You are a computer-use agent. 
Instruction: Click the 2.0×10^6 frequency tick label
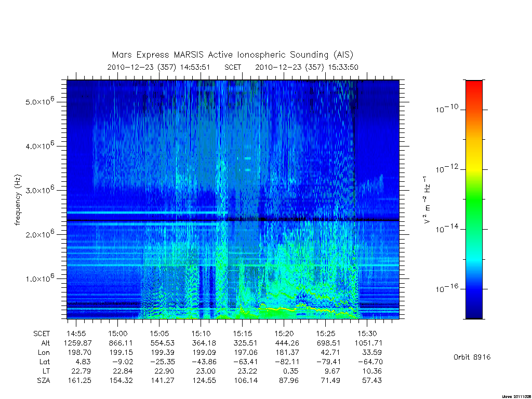point(39,234)
